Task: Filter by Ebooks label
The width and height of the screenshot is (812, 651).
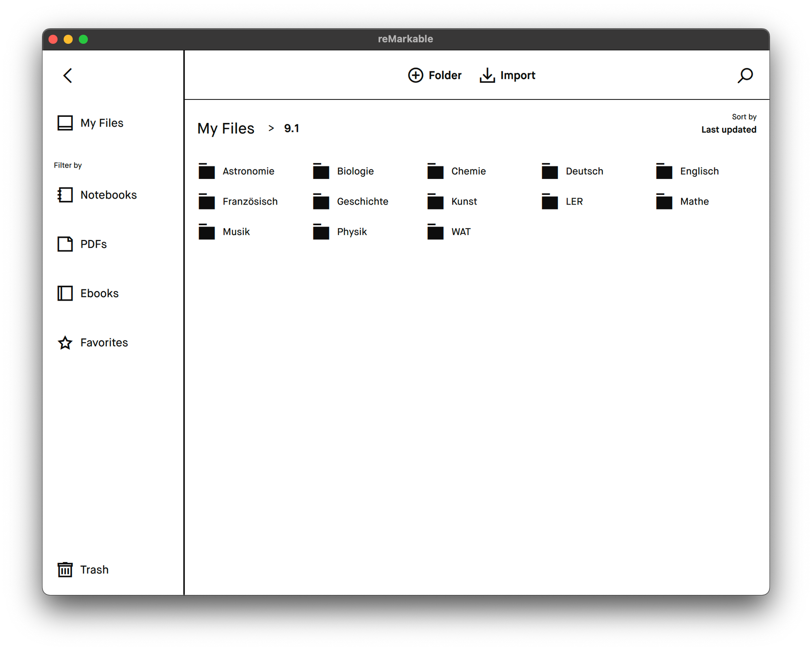Action: [x=99, y=293]
